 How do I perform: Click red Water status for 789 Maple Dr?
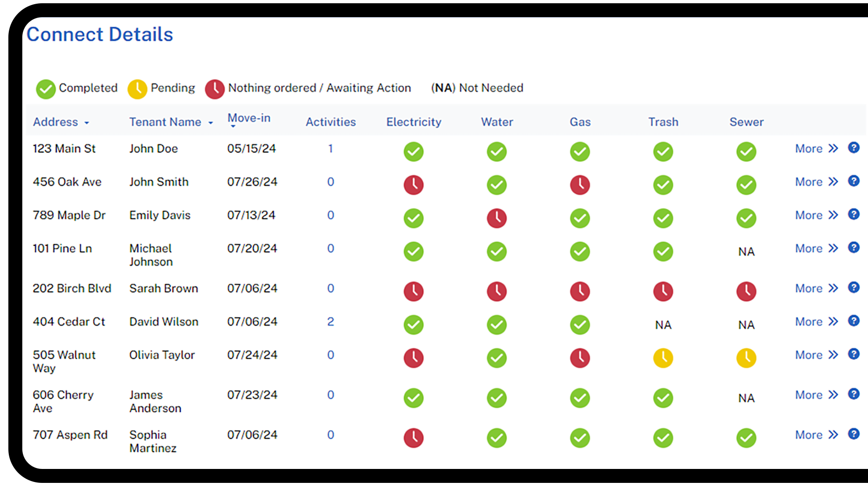click(497, 218)
